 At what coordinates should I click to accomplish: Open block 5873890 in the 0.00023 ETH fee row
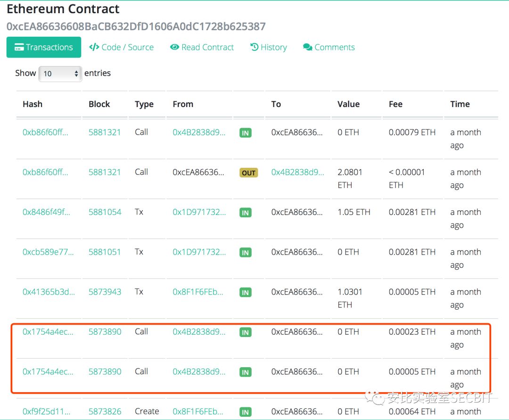click(x=105, y=332)
